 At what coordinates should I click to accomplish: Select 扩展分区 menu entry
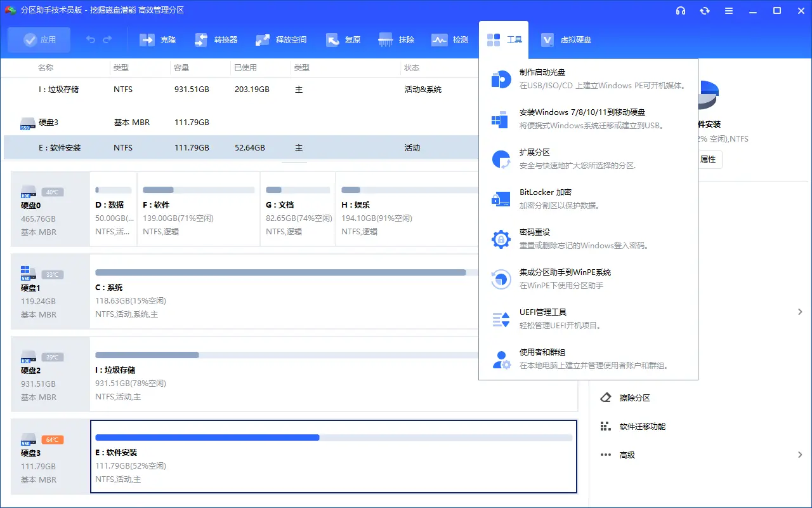[589, 159]
